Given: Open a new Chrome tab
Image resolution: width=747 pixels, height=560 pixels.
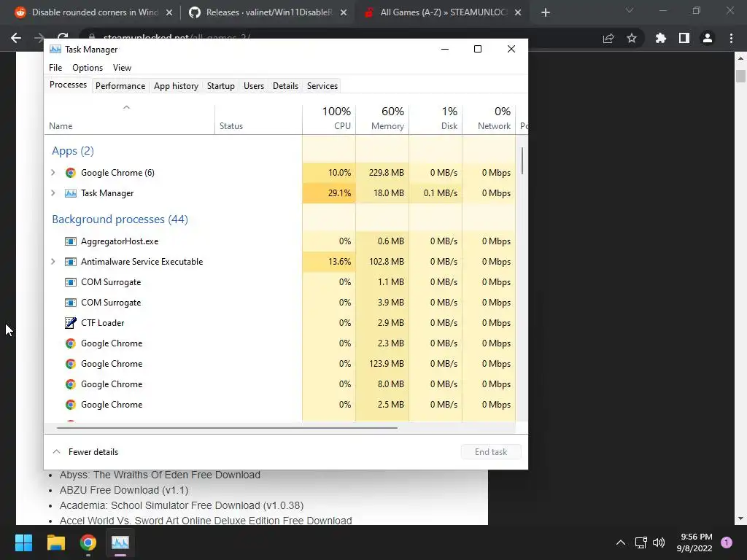Looking at the screenshot, I should [546, 12].
